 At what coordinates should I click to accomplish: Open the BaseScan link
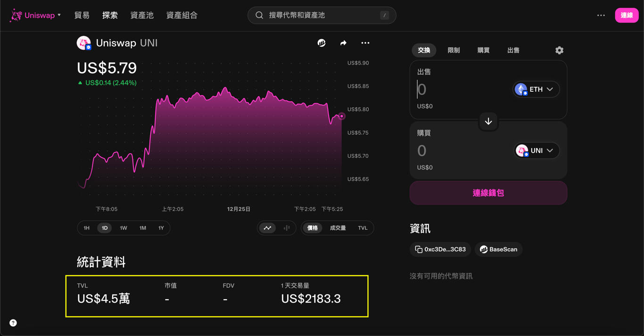tap(498, 249)
